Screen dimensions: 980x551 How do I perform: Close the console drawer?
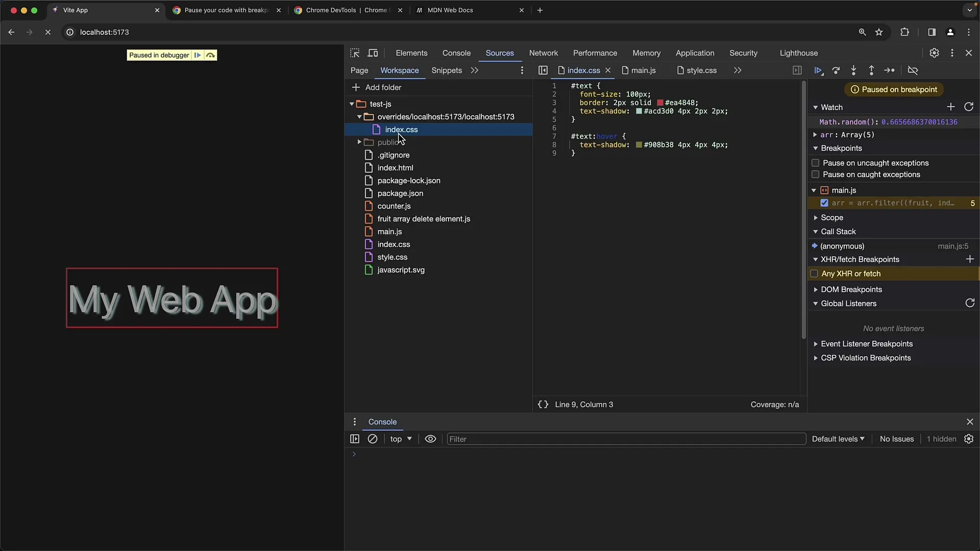[970, 422]
